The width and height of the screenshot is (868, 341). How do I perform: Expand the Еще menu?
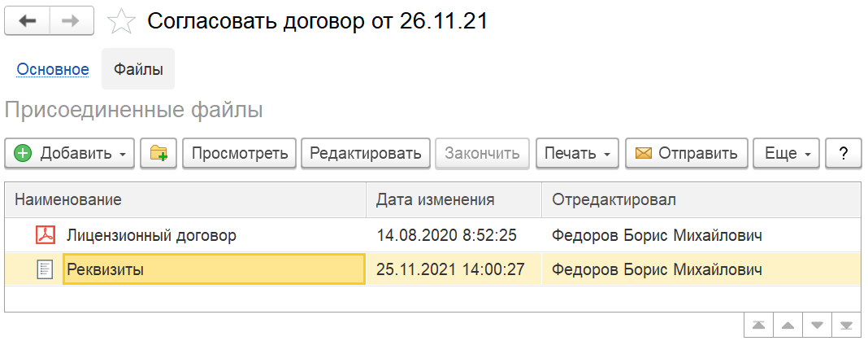point(787,154)
